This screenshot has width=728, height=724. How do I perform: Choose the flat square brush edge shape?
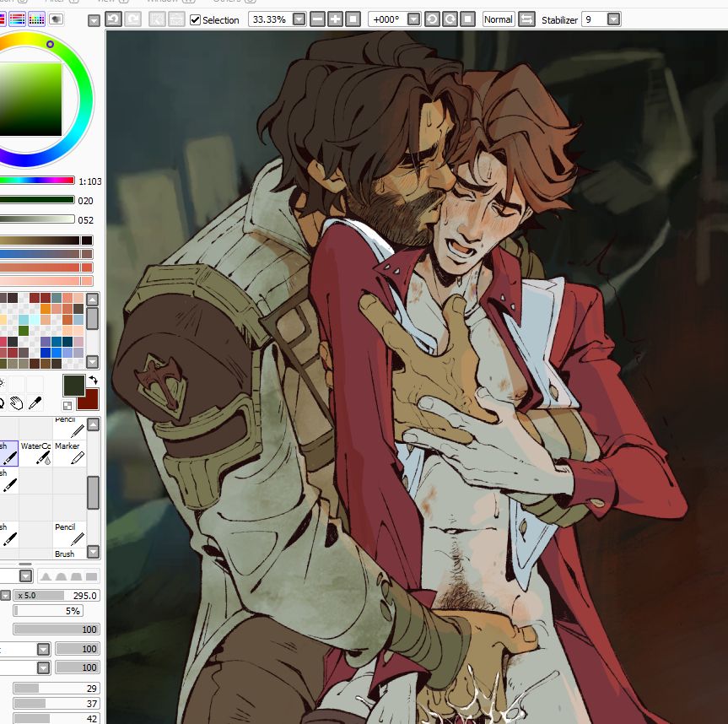point(92,576)
